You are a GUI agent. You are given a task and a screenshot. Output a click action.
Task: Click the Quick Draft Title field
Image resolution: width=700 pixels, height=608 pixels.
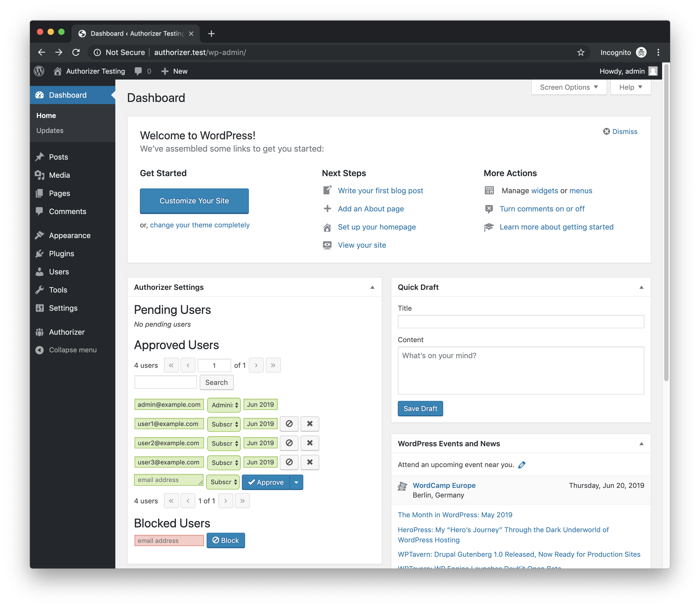click(521, 322)
